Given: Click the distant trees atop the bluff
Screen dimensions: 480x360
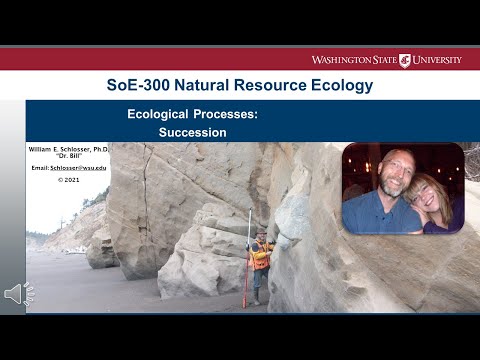Looking at the screenshot, I should click(97, 198).
